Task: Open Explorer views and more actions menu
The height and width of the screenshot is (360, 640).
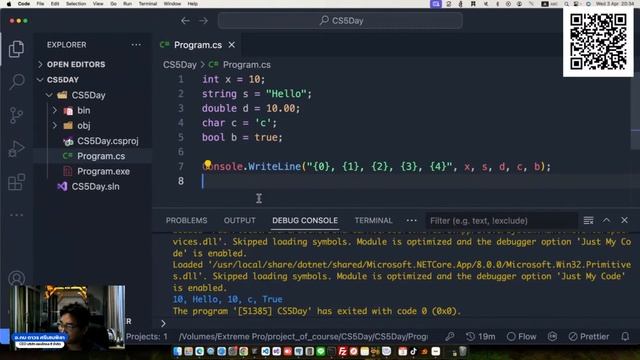Action: coord(136,45)
